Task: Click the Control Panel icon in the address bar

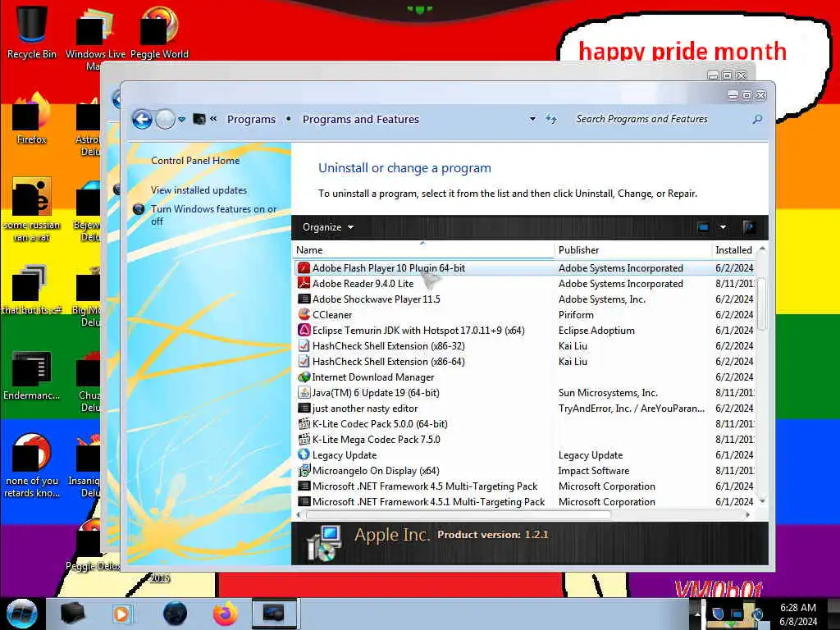Action: tap(199, 119)
